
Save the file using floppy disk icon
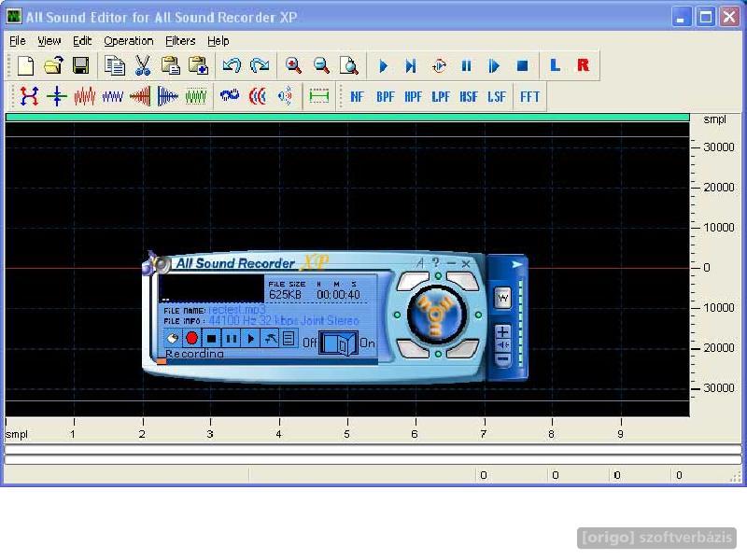click(81, 65)
